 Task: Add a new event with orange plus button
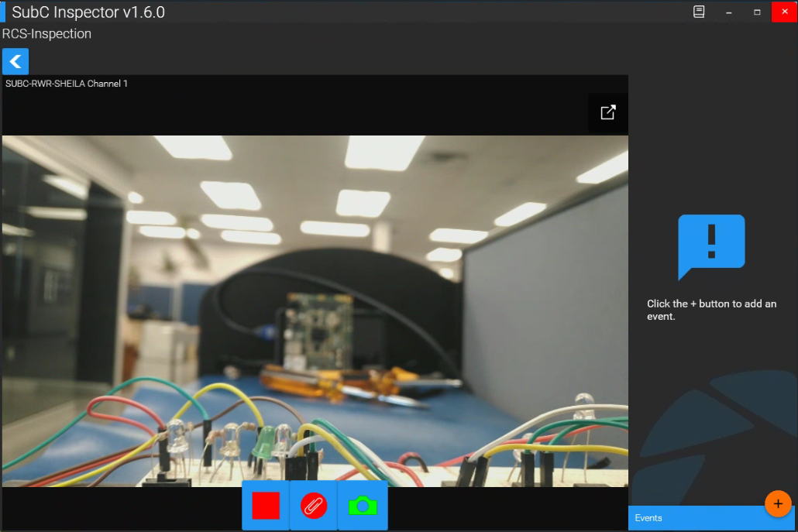(x=778, y=504)
